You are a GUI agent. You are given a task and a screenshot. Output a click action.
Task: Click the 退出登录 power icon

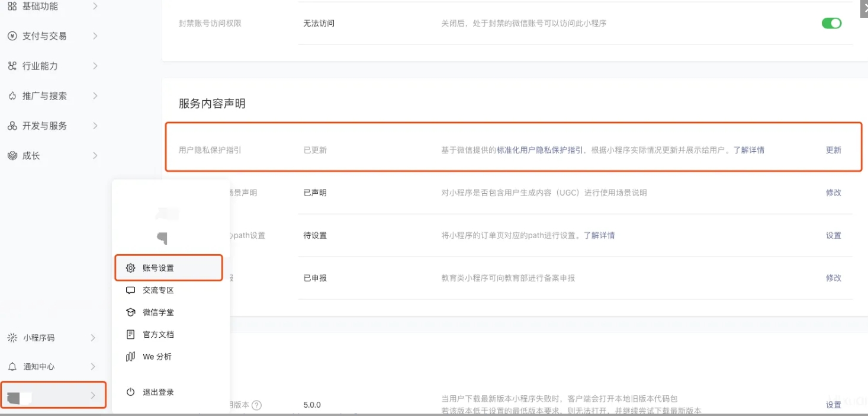130,391
